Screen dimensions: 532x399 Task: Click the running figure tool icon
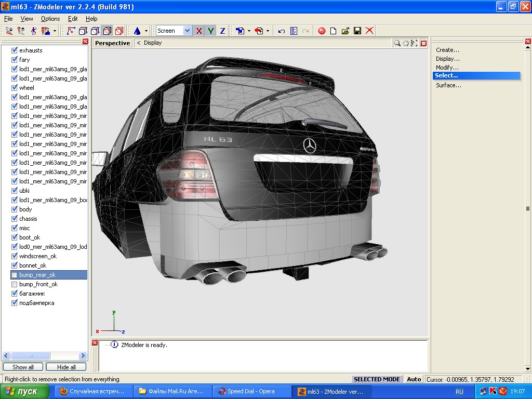click(x=34, y=31)
